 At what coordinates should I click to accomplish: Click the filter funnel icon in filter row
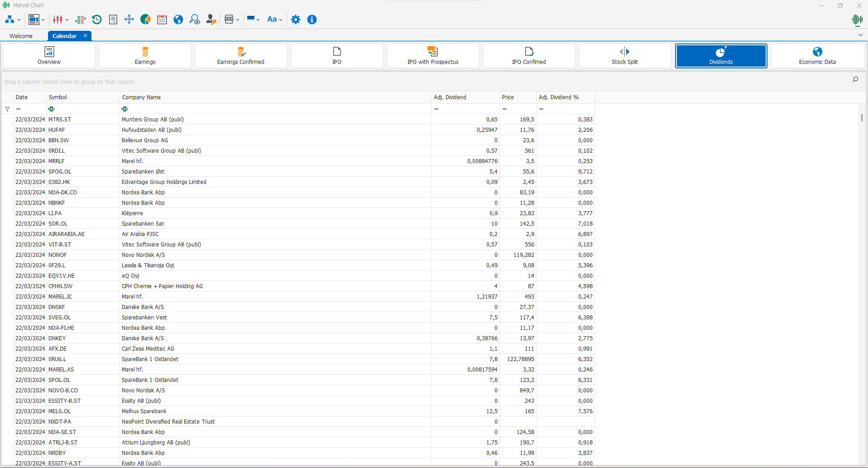pos(7,109)
